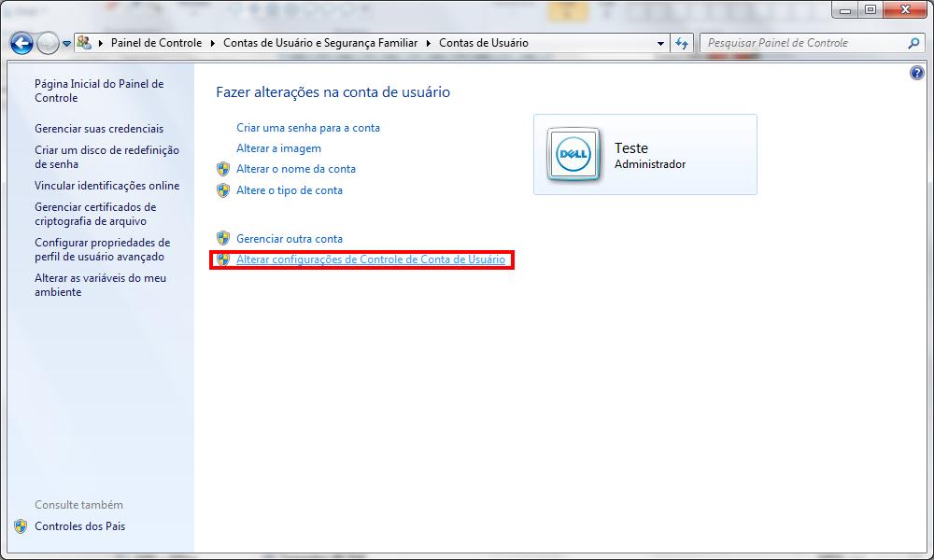Viewport: 934px width, 560px height.
Task: Click the user accounts icon in address bar
Action: [x=84, y=42]
